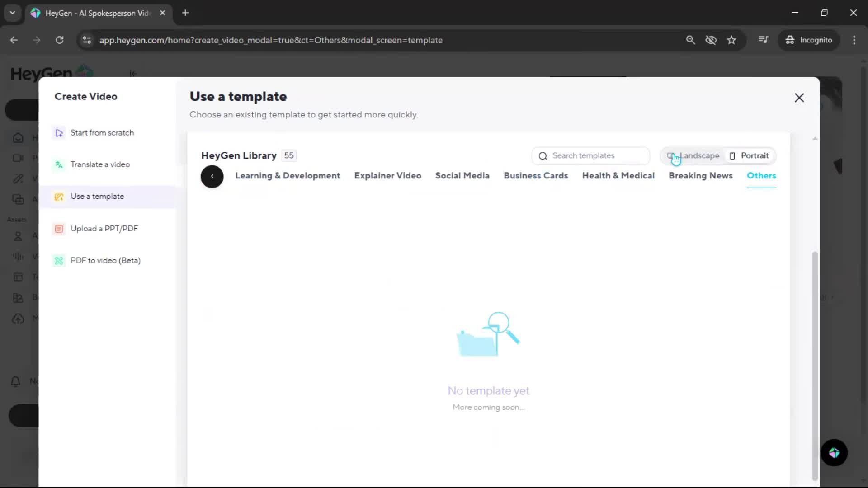
Task: Expand the tab search dropdown arrow
Action: (12, 13)
